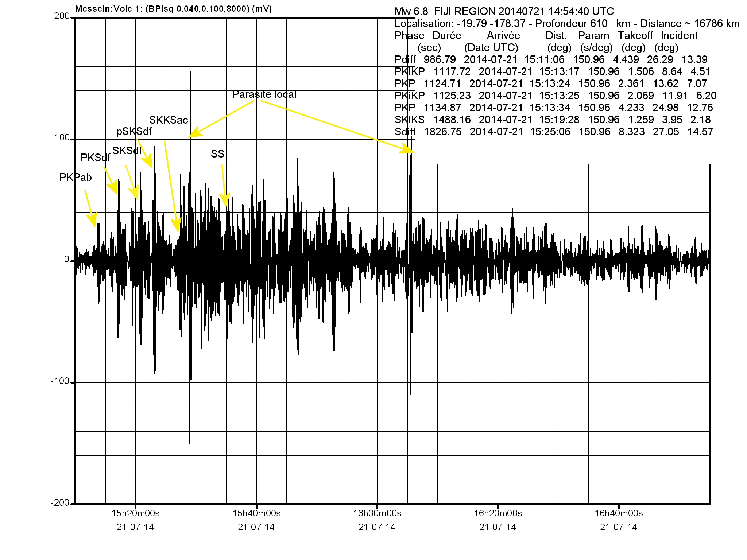This screenshot has width=747, height=560.
Task: Click the Messein Voie 1 channel title
Action: tap(173, 9)
